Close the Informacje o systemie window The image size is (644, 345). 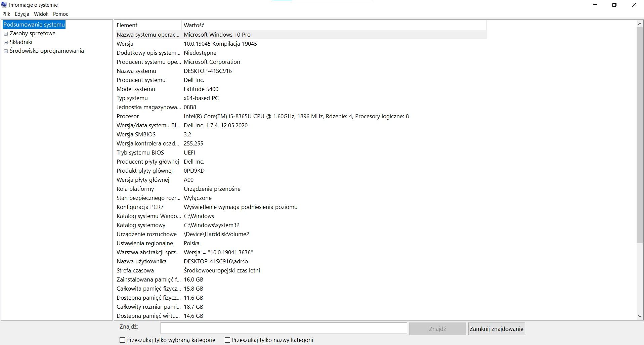(x=634, y=5)
